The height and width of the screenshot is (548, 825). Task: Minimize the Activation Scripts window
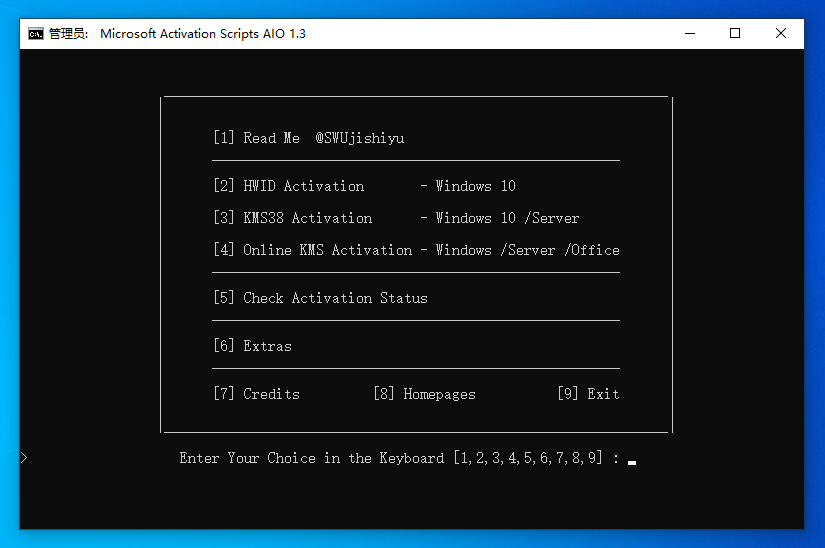tap(690, 34)
